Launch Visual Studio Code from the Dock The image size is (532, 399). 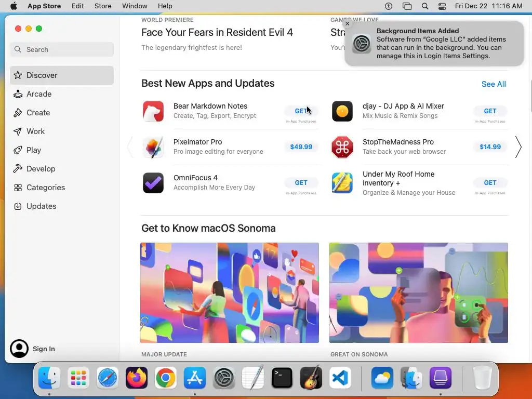340,378
